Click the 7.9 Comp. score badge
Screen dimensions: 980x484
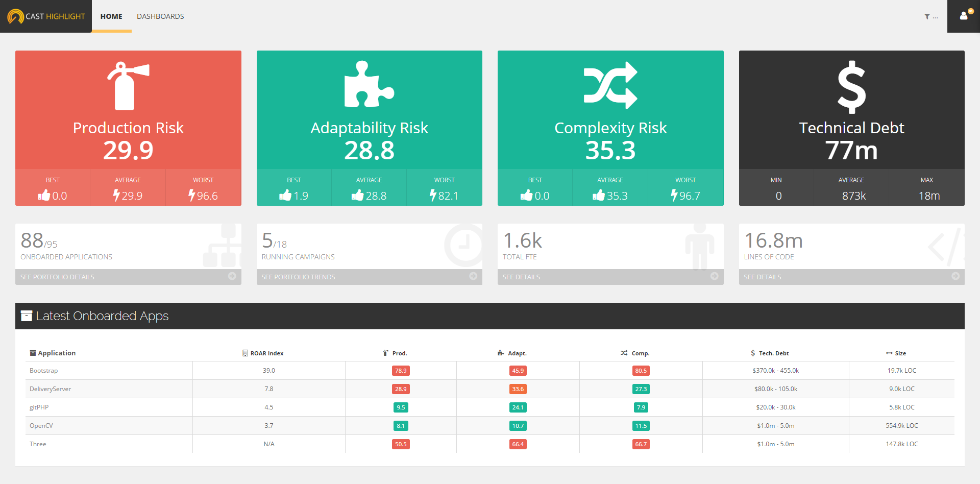pyautogui.click(x=641, y=407)
